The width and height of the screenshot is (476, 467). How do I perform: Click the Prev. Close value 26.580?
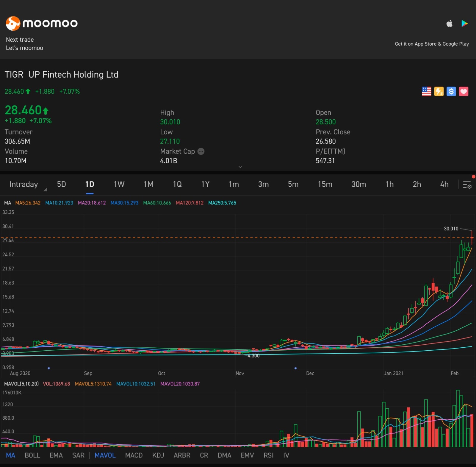tap(325, 141)
